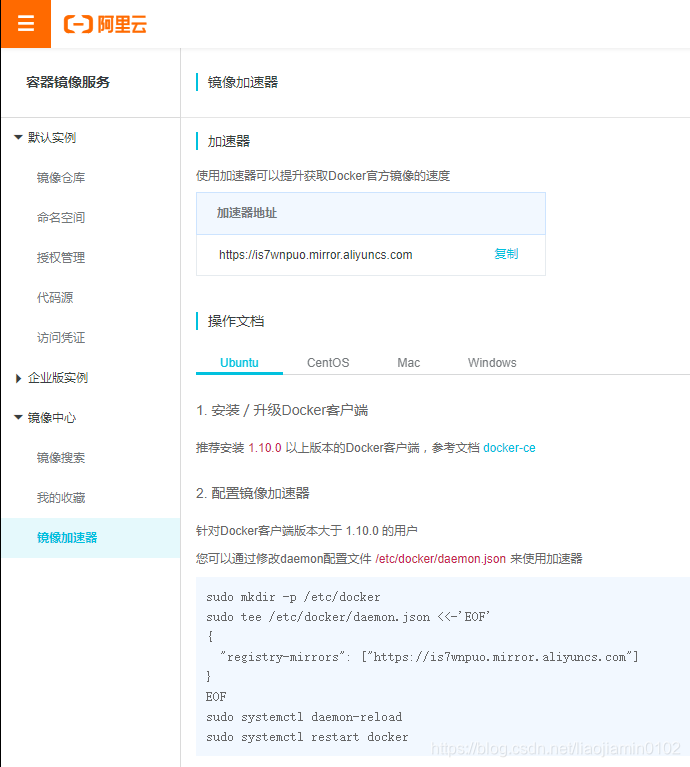Switch to the Mac tab
The image size is (690, 767).
408,363
